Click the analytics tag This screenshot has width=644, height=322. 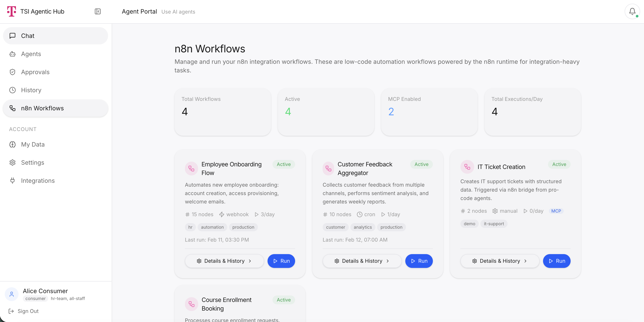coord(363,227)
